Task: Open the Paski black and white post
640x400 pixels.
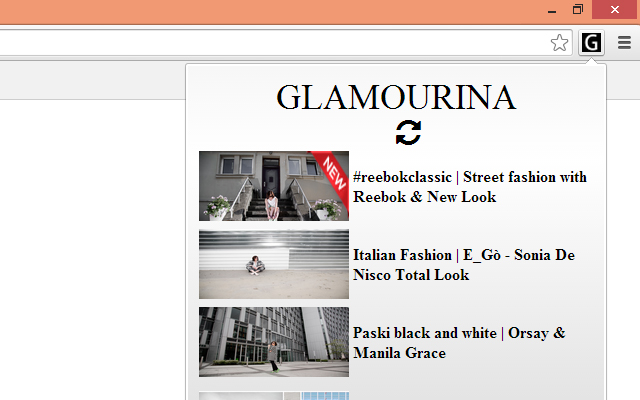Action: pos(459,343)
